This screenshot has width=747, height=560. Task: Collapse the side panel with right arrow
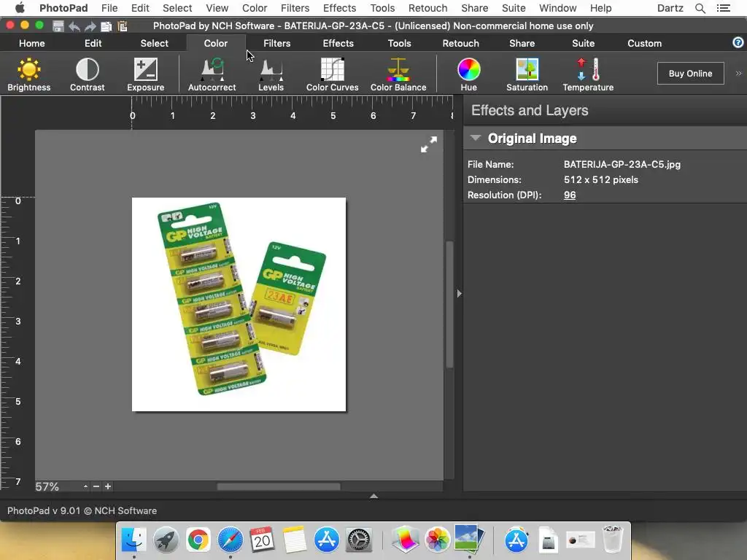(x=459, y=293)
